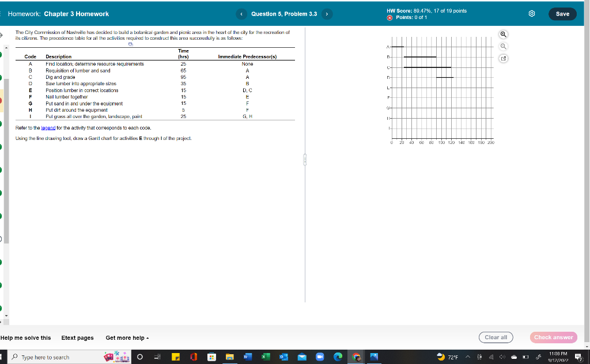Advance to the next question with the right chevron
This screenshot has height=364, width=590.
326,13
